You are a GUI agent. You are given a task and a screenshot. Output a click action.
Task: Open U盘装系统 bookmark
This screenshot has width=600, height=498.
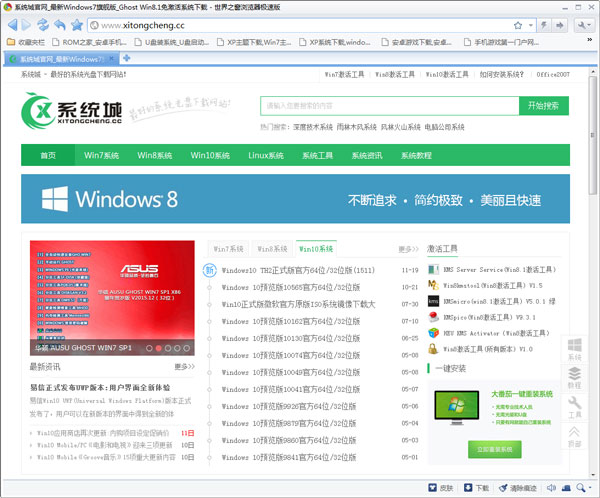click(x=171, y=42)
